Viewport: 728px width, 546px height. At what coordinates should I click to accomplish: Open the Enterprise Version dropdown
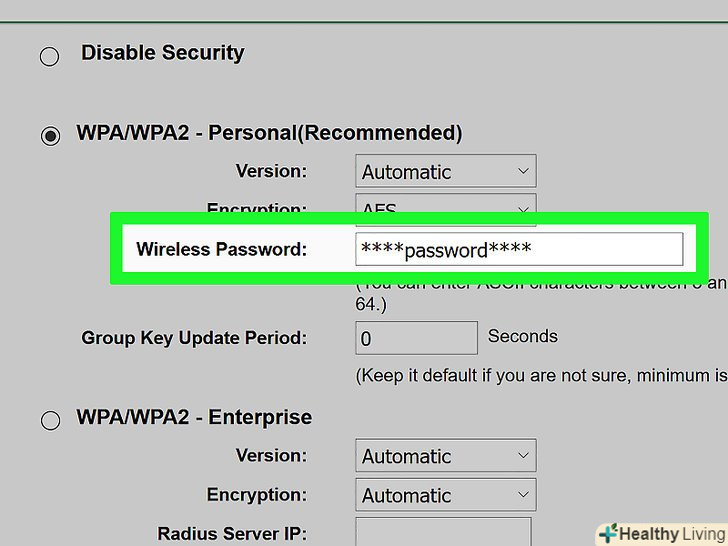point(445,456)
